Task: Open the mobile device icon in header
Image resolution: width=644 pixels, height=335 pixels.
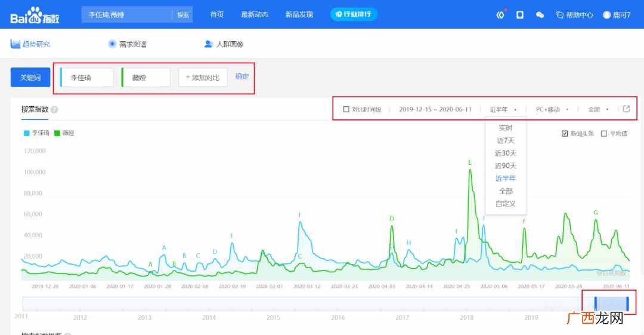Action: tap(519, 15)
